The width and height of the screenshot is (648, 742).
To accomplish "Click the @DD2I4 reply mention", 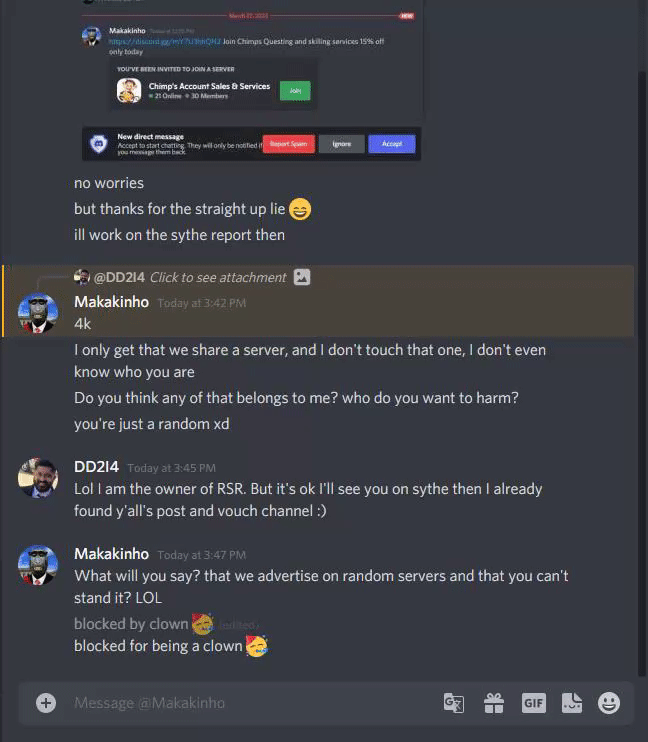I will pyautogui.click(x=119, y=277).
